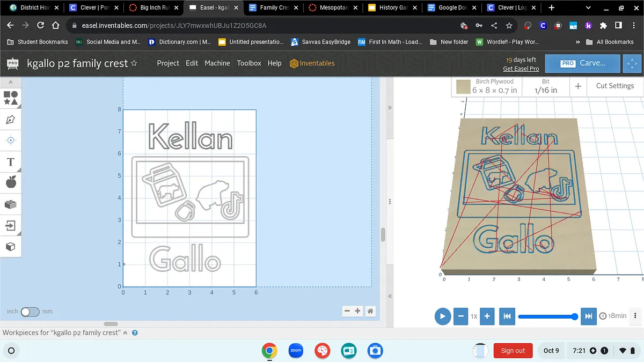Play the carve simulation preview
The width and height of the screenshot is (644, 362).
pos(442,316)
